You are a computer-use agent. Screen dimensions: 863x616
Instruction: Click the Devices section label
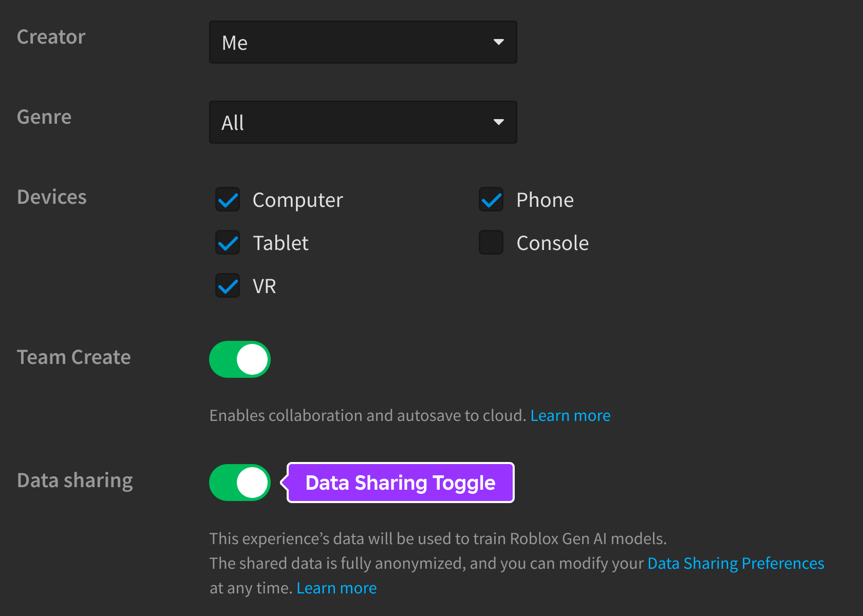52,197
